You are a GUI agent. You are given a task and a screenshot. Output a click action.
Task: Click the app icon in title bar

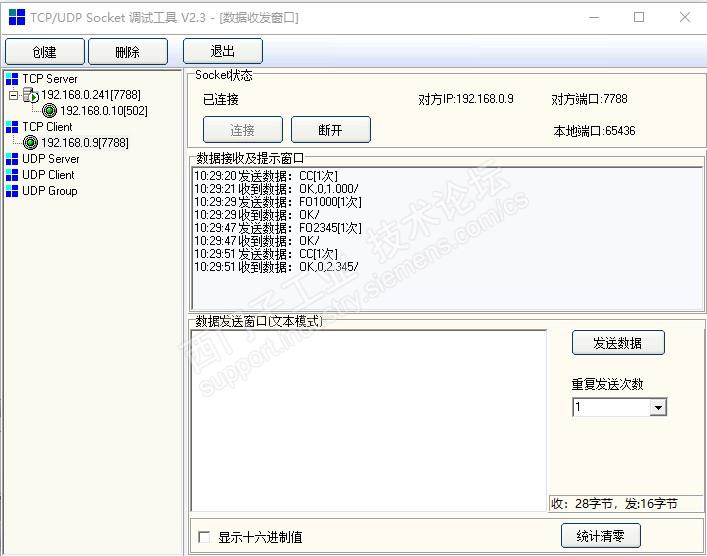tap(17, 17)
